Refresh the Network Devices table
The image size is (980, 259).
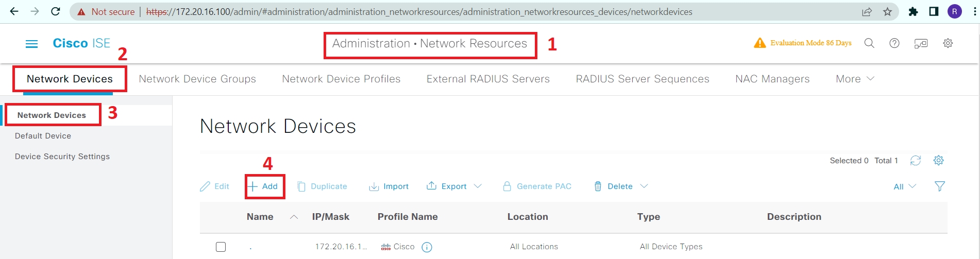pos(915,161)
